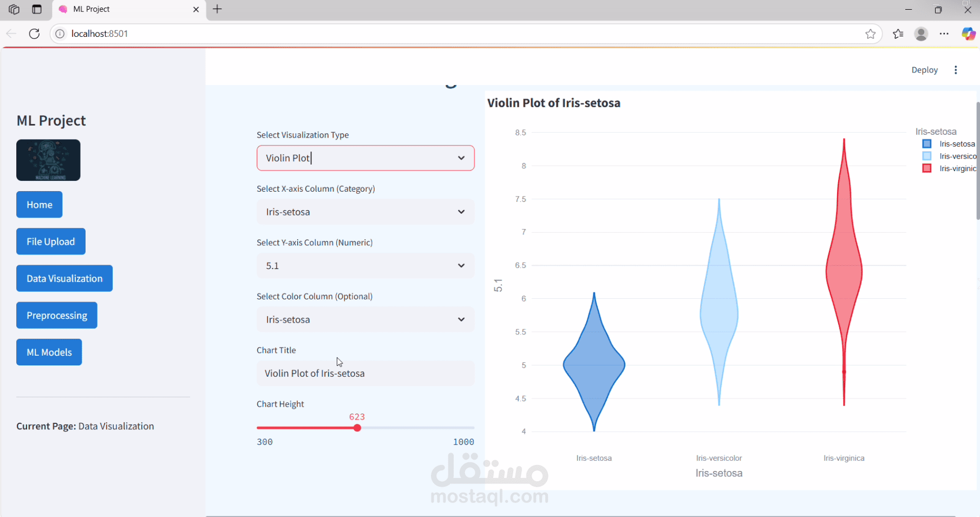Screen dimensions: 980x517
Task: Open the Data Visualization page
Action: (x=64, y=278)
